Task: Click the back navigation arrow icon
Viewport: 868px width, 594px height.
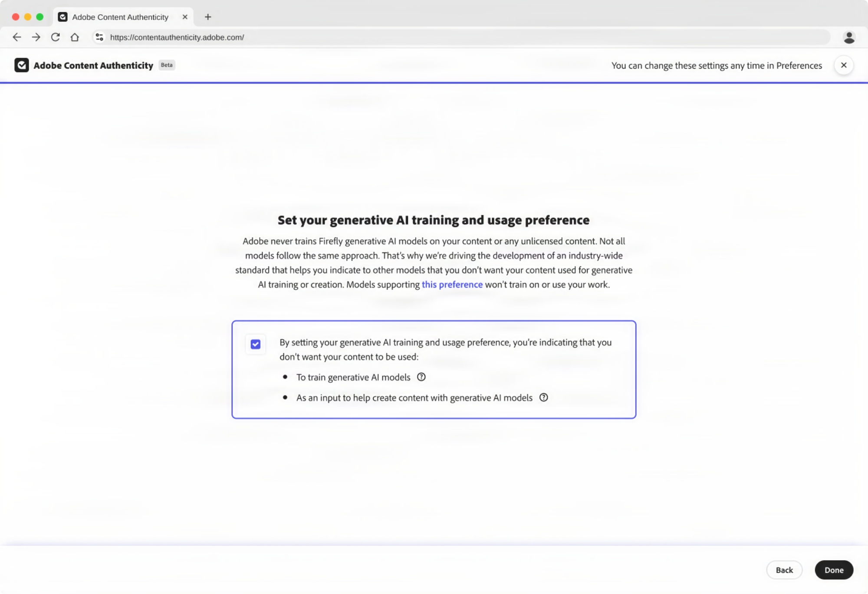Action: pos(17,37)
